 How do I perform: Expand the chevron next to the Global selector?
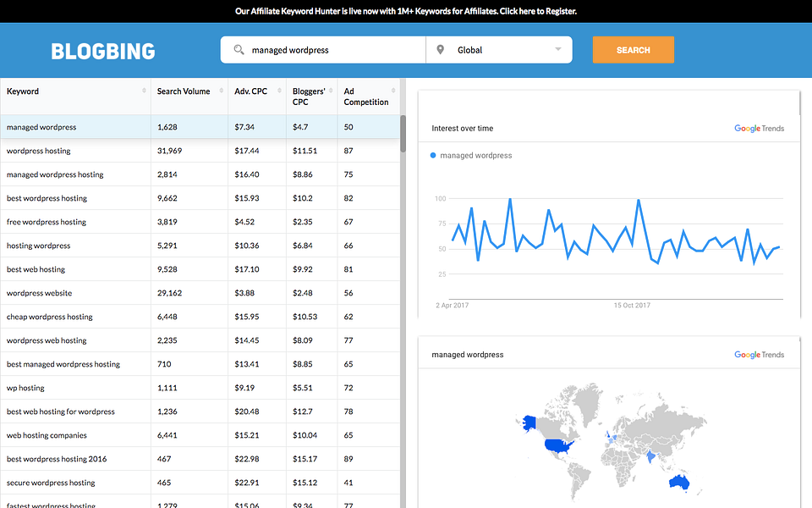click(x=559, y=50)
